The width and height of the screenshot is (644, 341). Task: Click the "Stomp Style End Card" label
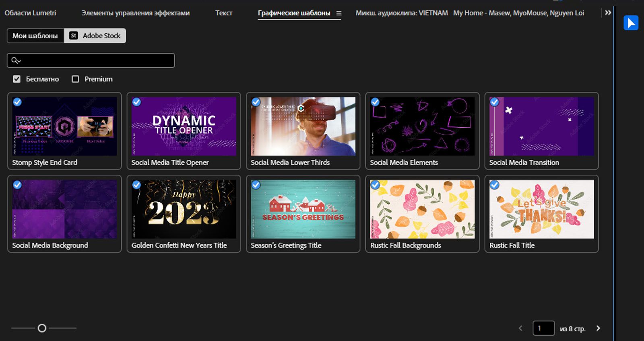[45, 162]
